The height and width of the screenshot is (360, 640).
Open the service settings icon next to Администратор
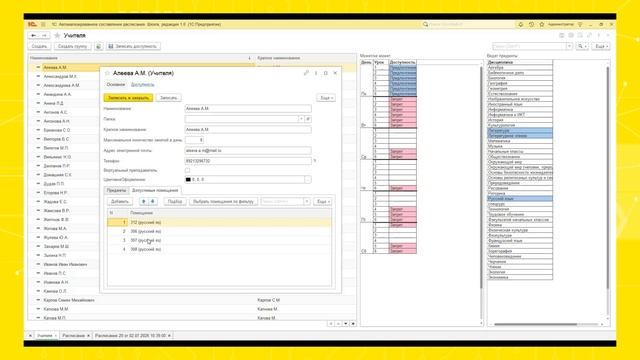(x=580, y=24)
